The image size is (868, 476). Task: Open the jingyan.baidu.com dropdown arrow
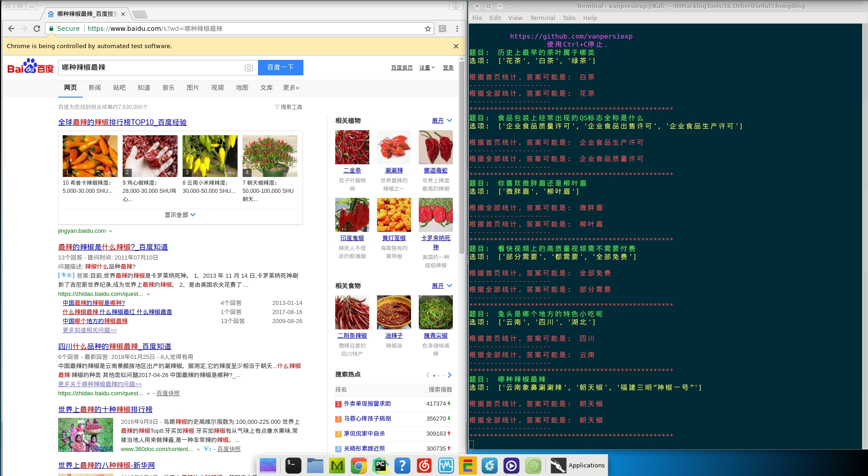coord(110,231)
